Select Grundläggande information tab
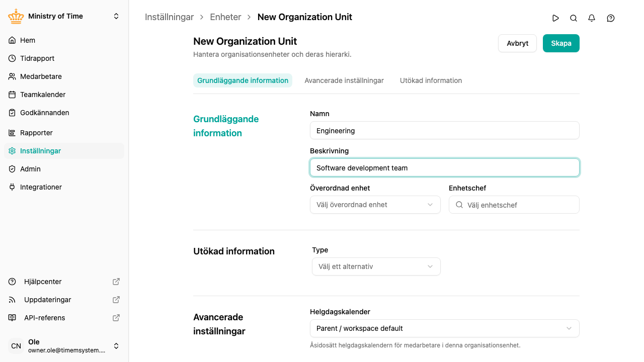The width and height of the screenshot is (644, 362). click(x=243, y=80)
